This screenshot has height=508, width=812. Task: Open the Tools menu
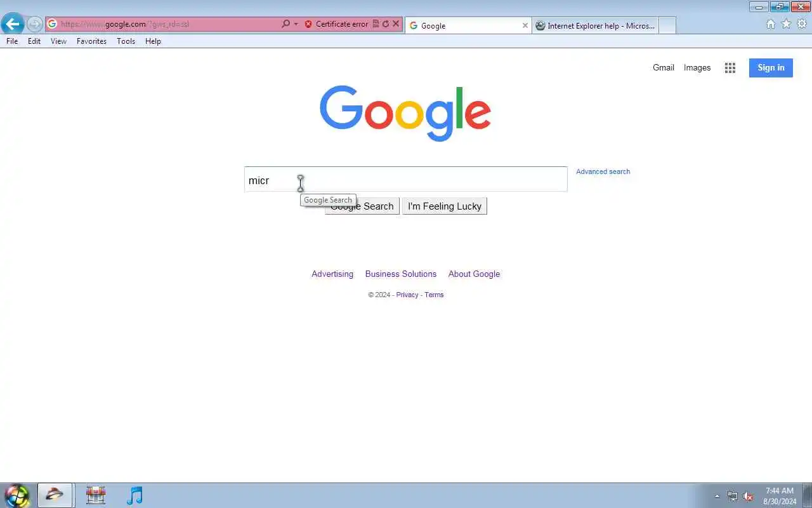[126, 41]
